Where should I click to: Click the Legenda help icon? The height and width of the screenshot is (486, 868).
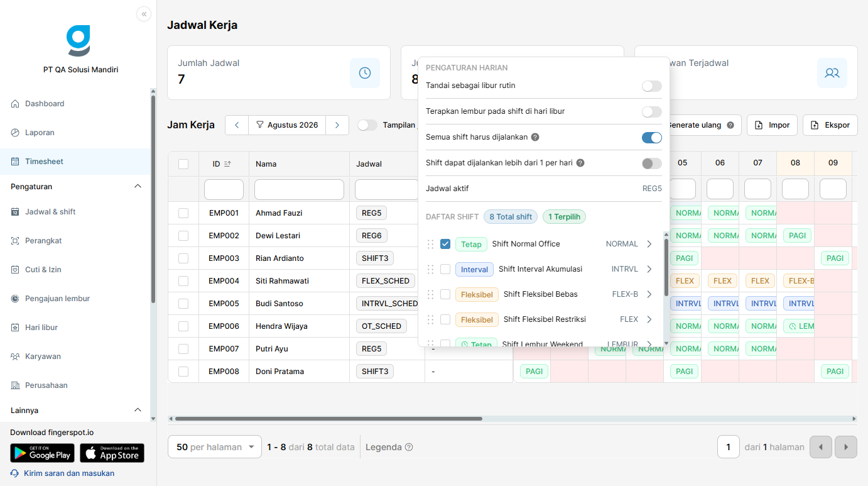[x=409, y=448]
